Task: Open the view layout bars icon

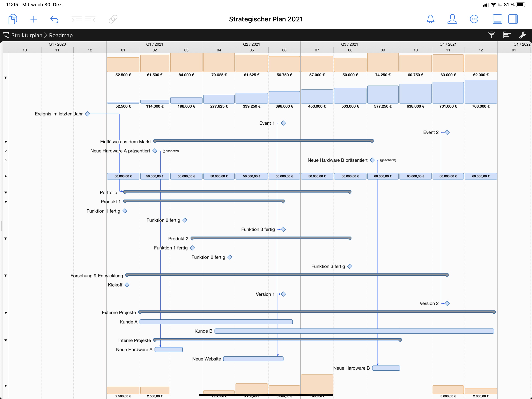Action: (x=507, y=35)
